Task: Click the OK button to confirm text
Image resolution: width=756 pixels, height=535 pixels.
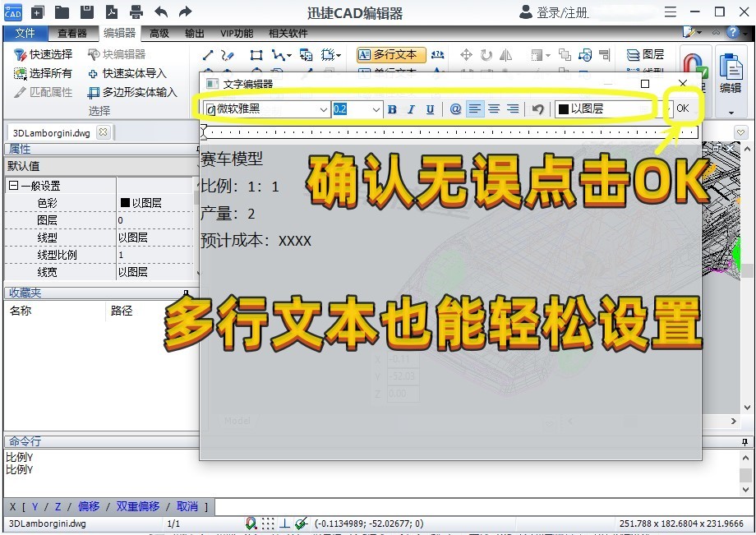Action: click(x=683, y=108)
